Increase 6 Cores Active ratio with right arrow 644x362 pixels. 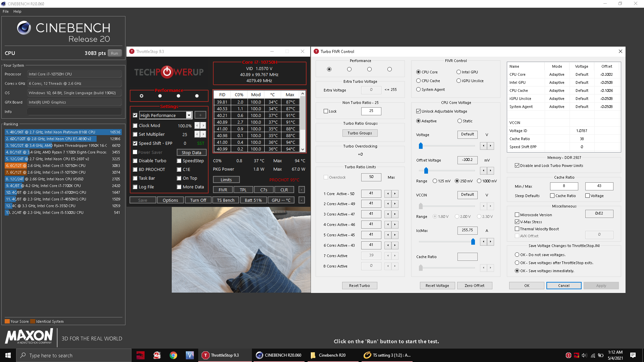395,245
